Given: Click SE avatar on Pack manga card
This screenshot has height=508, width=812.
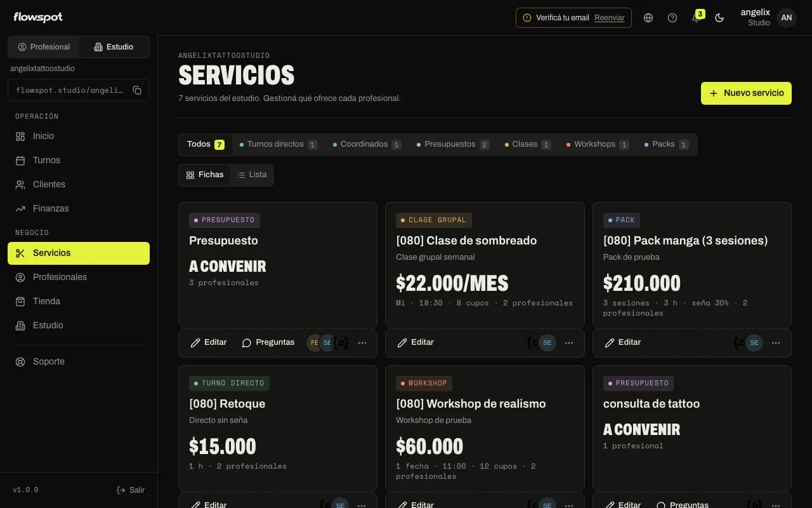Looking at the screenshot, I should pyautogui.click(x=754, y=343).
